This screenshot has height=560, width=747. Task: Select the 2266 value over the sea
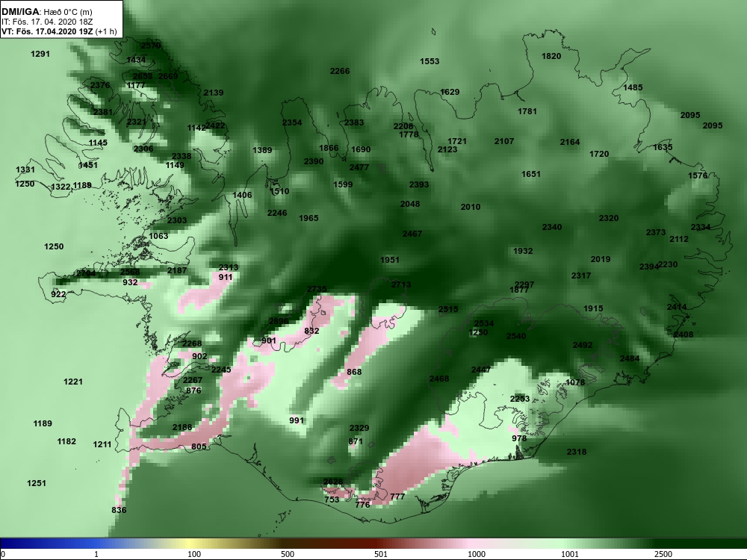tap(340, 71)
